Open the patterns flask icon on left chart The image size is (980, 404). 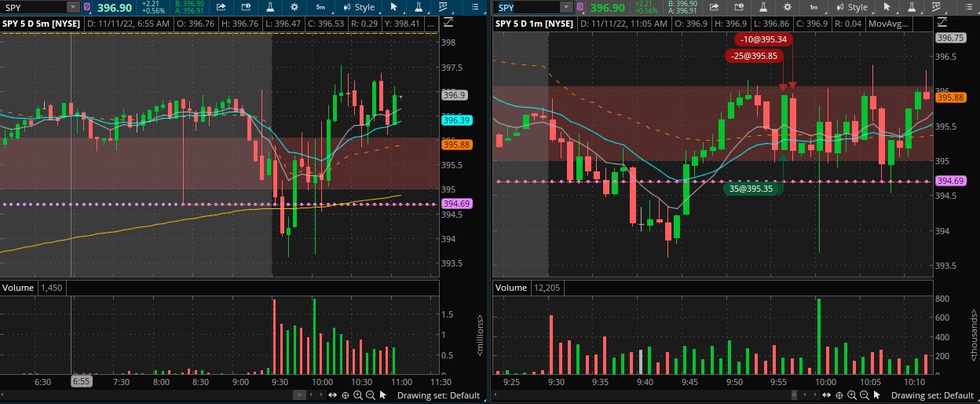click(419, 7)
